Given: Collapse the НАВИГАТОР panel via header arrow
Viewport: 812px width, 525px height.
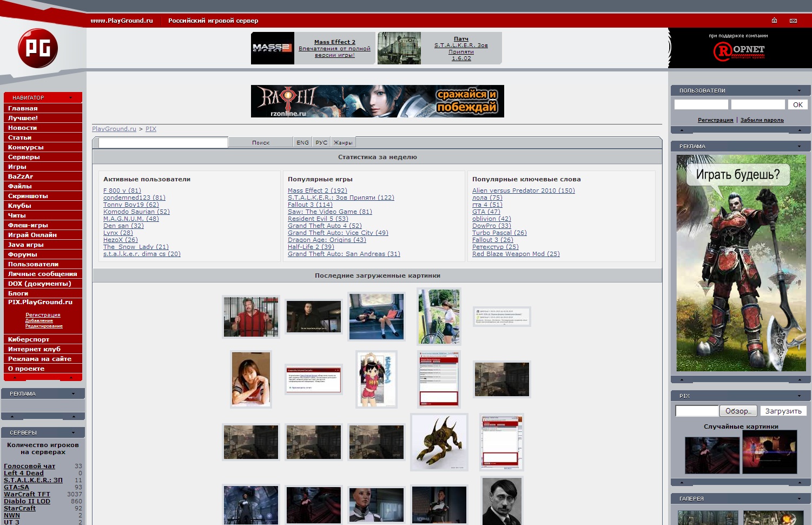Looking at the screenshot, I should click(x=71, y=97).
